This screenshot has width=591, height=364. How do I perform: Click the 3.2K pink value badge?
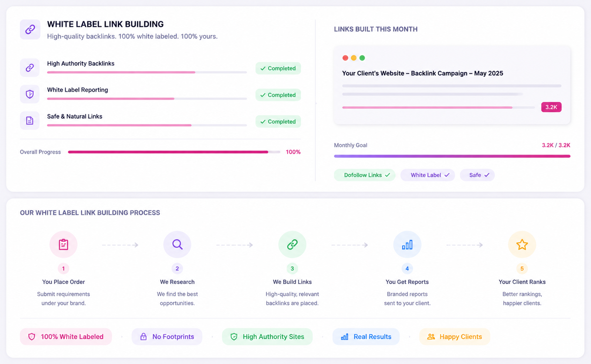pyautogui.click(x=551, y=107)
